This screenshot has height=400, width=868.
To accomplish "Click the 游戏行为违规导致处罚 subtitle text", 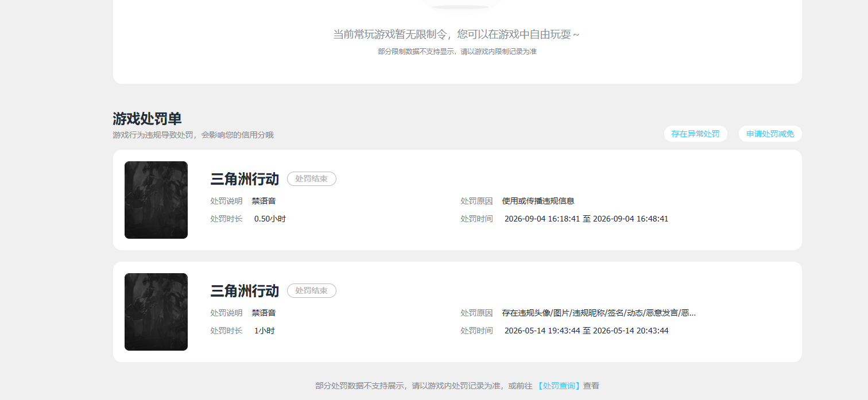I will click(193, 135).
